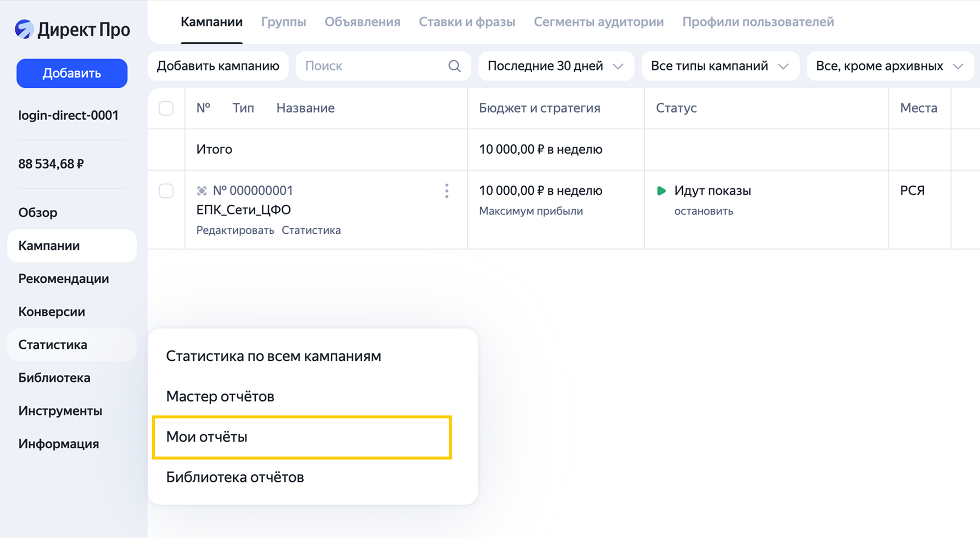Open the Сегменты аудитории tab
The image size is (980, 538).
point(599,22)
